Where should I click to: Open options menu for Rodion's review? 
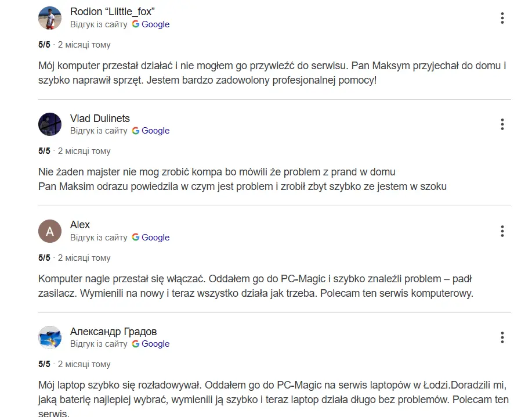pos(502,18)
